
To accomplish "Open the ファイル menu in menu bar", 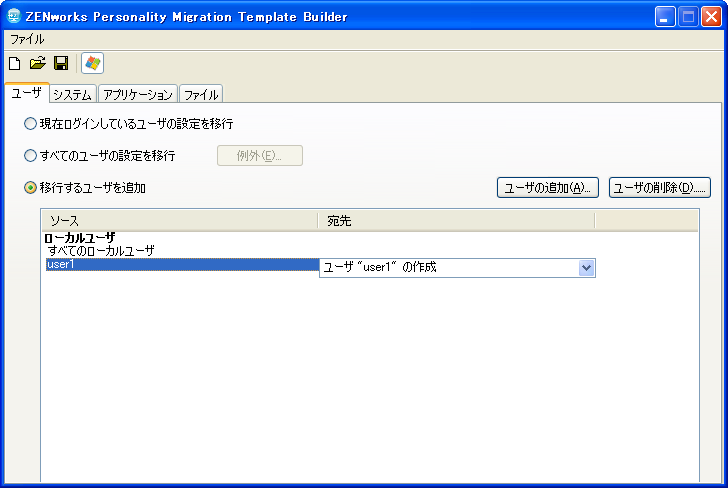I will 27,39.
